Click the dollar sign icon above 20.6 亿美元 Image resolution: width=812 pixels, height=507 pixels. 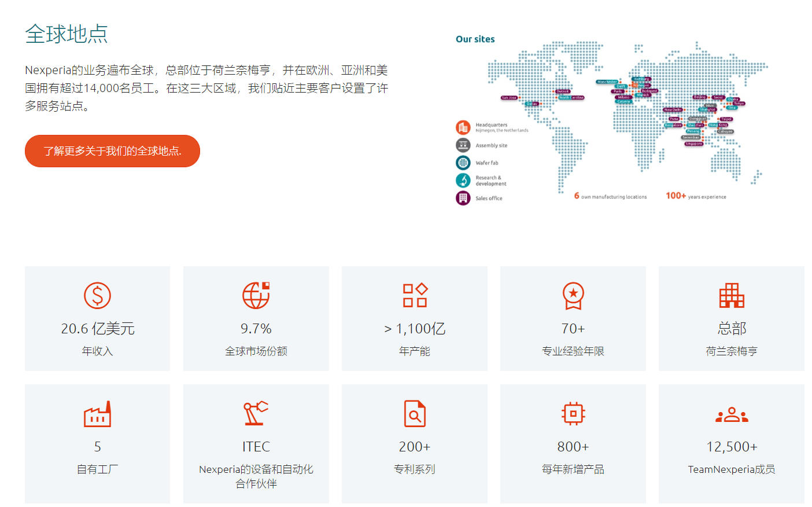(97, 295)
